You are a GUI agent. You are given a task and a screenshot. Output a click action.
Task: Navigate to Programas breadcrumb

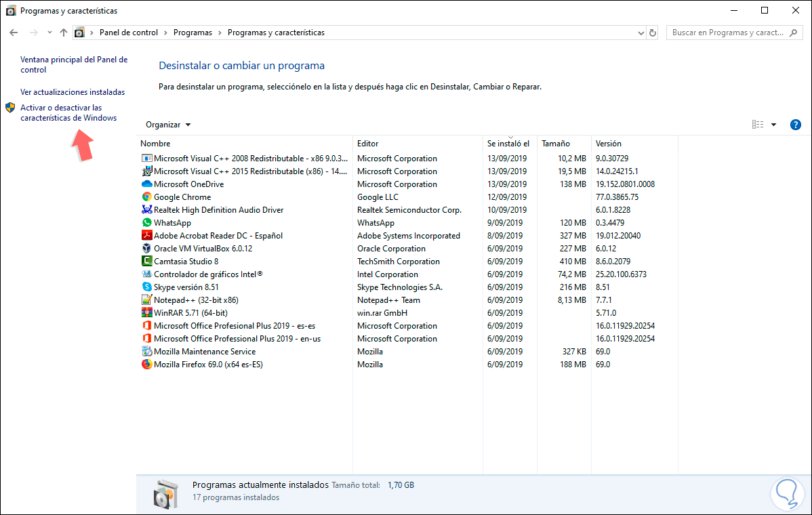point(192,33)
